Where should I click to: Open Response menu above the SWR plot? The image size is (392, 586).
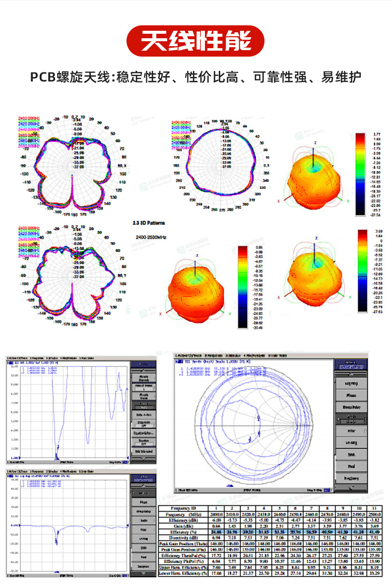point(36,358)
